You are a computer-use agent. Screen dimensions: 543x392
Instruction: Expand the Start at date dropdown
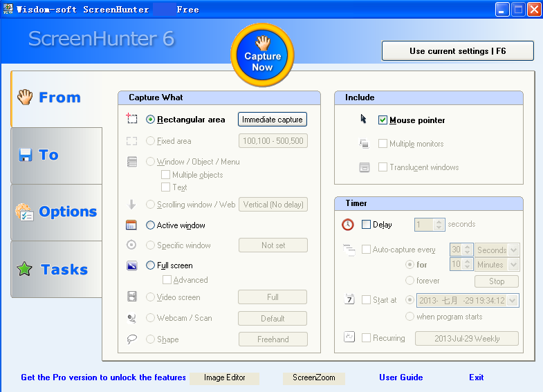(513, 301)
